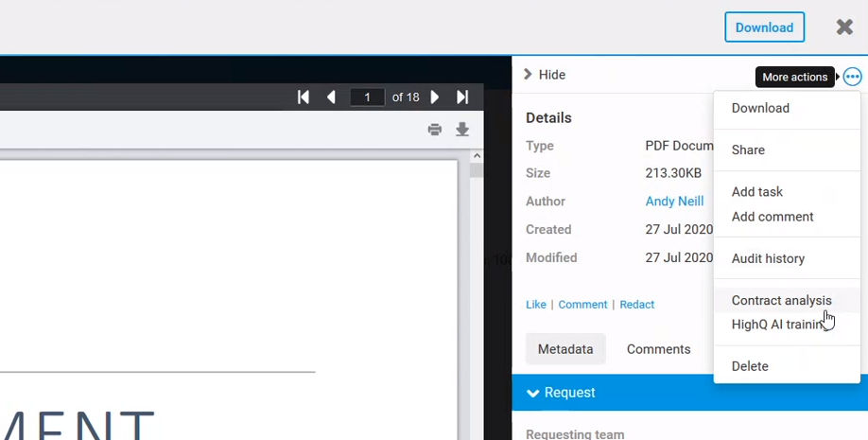Click the Redact link
Screen dimensions: 868x440
point(636,305)
